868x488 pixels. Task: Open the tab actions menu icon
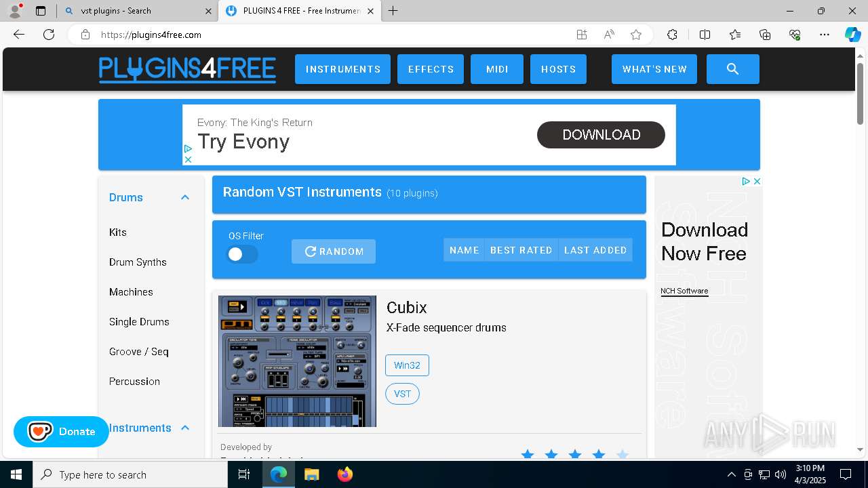point(41,11)
